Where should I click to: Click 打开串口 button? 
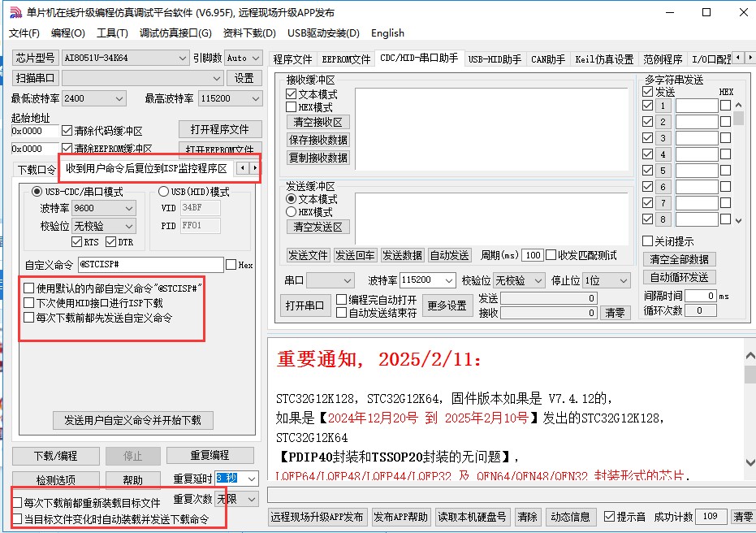(305, 305)
